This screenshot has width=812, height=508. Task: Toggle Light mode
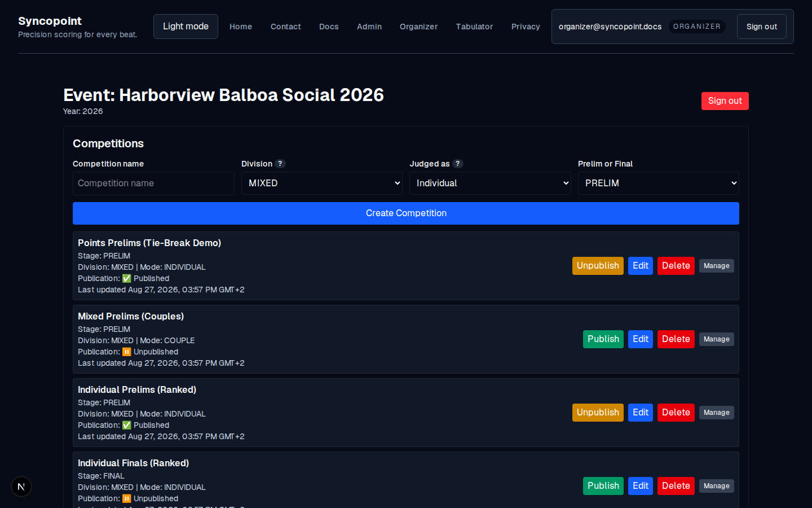click(186, 27)
